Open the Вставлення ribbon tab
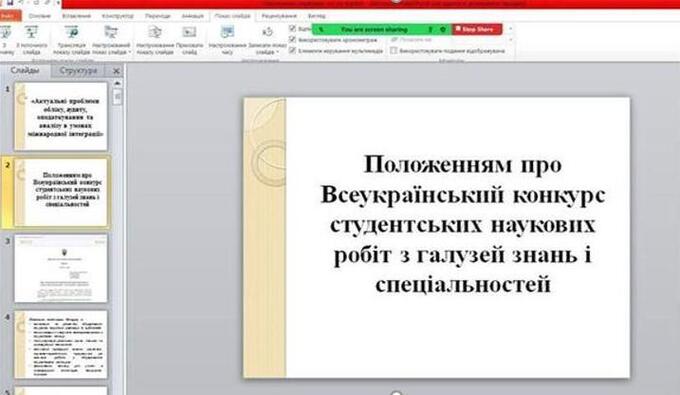 pyautogui.click(x=76, y=16)
